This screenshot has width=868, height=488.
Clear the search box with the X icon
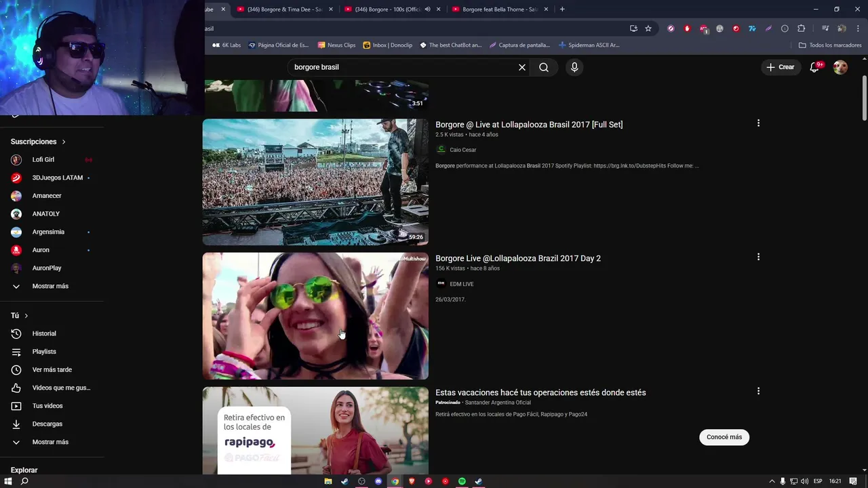pos(522,67)
